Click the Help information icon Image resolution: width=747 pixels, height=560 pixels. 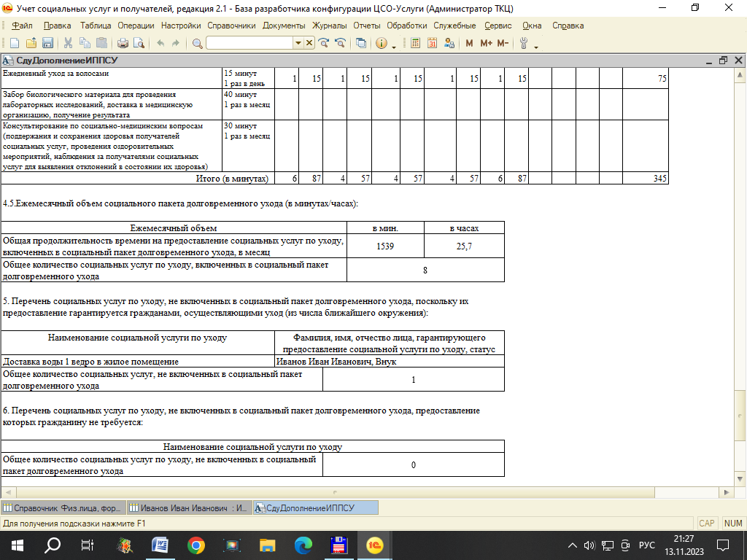pyautogui.click(x=381, y=43)
